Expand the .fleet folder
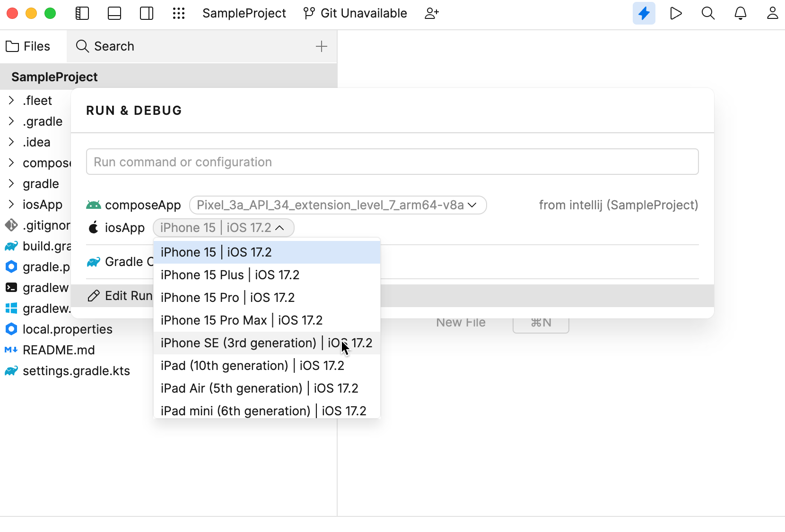The height and width of the screenshot is (532, 785). (x=11, y=101)
